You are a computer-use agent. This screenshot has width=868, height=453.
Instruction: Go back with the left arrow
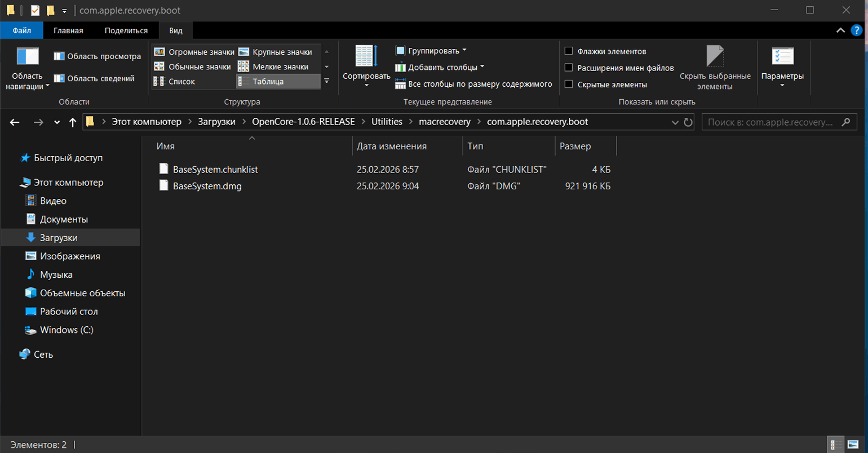pos(15,122)
